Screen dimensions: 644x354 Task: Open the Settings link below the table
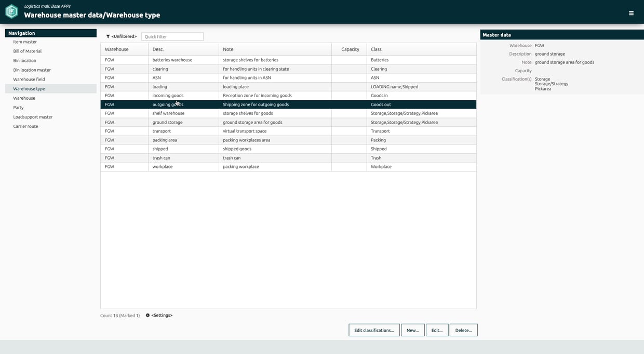(x=162, y=315)
